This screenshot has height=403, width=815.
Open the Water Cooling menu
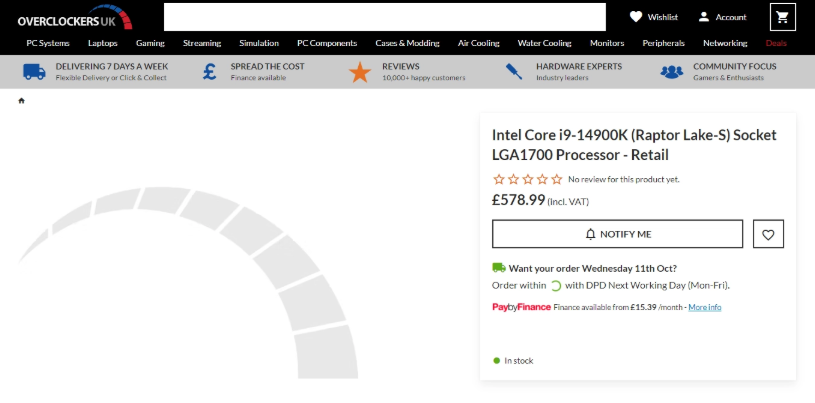pos(544,43)
